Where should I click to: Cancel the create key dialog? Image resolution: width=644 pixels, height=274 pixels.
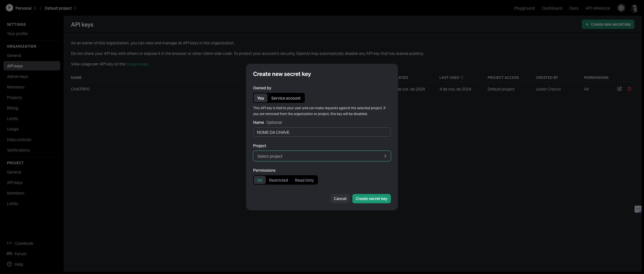coord(340,199)
